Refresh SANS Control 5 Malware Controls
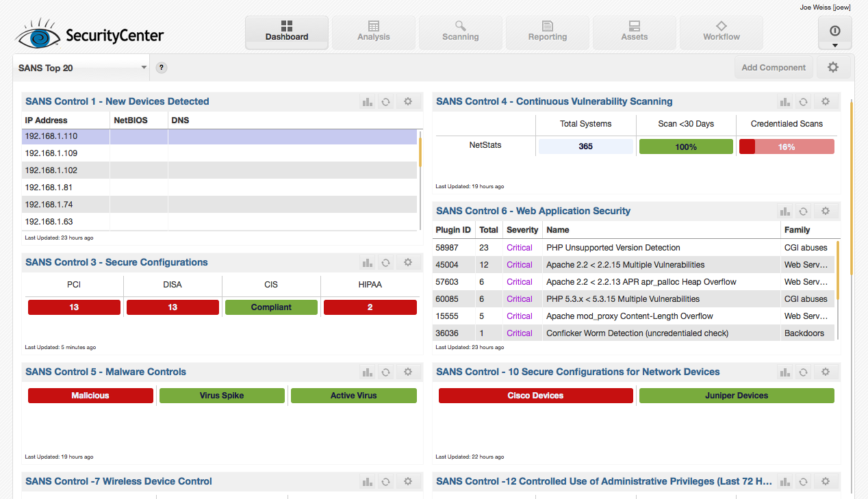This screenshot has height=499, width=868. click(386, 372)
